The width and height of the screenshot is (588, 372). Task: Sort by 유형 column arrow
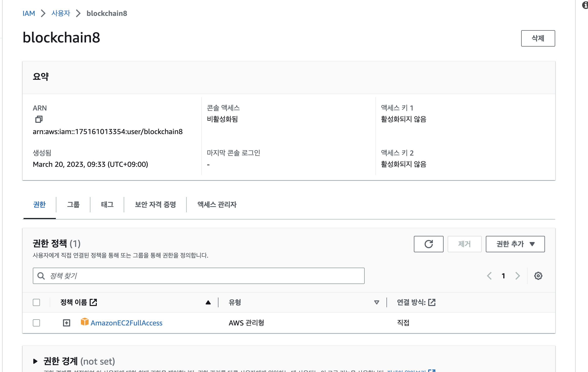point(376,302)
